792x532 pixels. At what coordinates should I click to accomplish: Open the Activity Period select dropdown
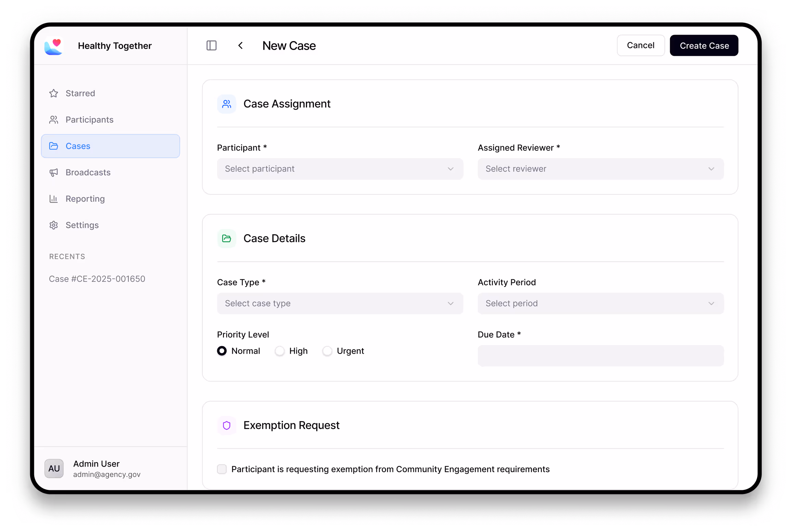pyautogui.click(x=601, y=303)
